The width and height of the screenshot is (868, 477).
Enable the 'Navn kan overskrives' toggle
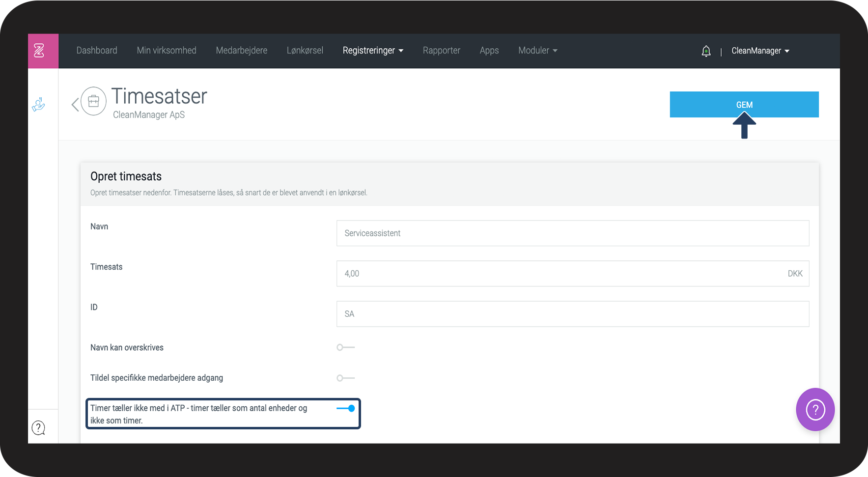345,347
